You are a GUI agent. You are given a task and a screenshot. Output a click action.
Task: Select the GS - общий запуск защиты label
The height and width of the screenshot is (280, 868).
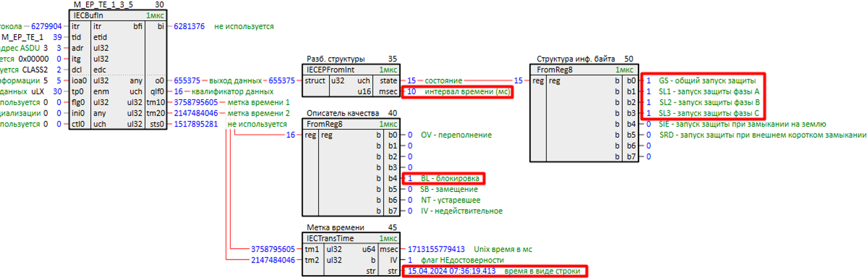707,81
